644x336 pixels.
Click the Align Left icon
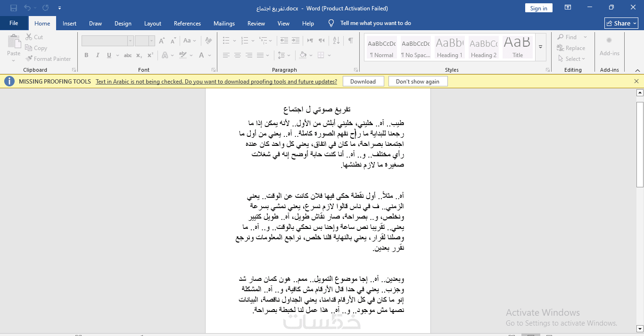pos(226,55)
